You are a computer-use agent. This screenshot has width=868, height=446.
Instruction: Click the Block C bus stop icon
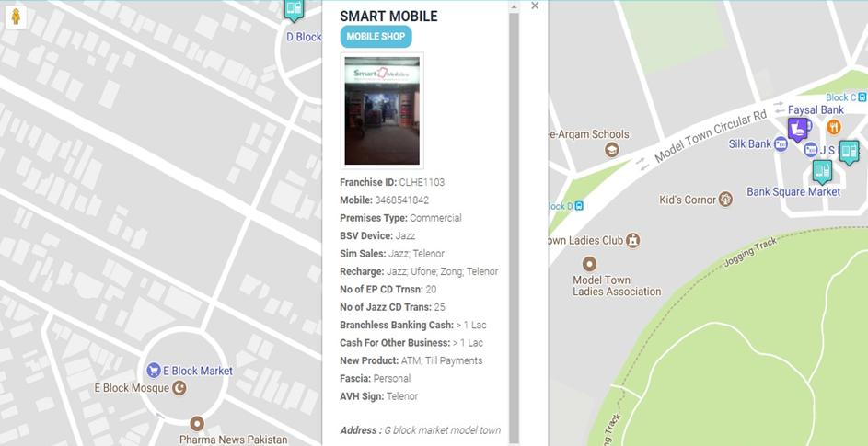tap(862, 97)
